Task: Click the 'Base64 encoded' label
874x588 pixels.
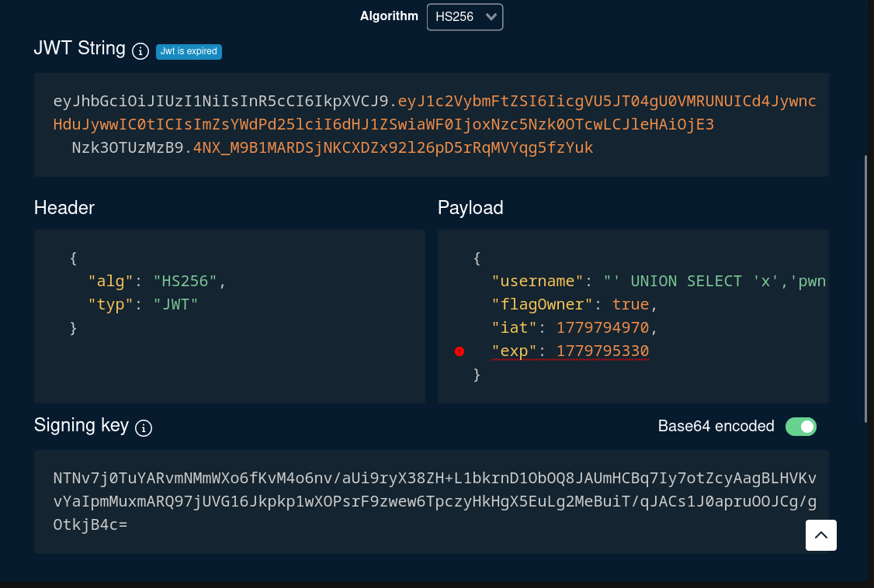Action: (x=716, y=427)
